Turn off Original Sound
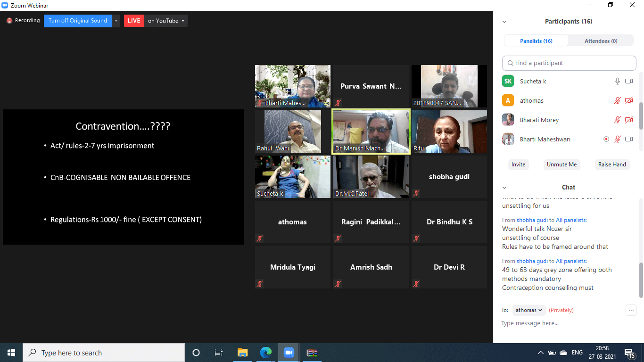This screenshot has width=644, height=362. 78,21
